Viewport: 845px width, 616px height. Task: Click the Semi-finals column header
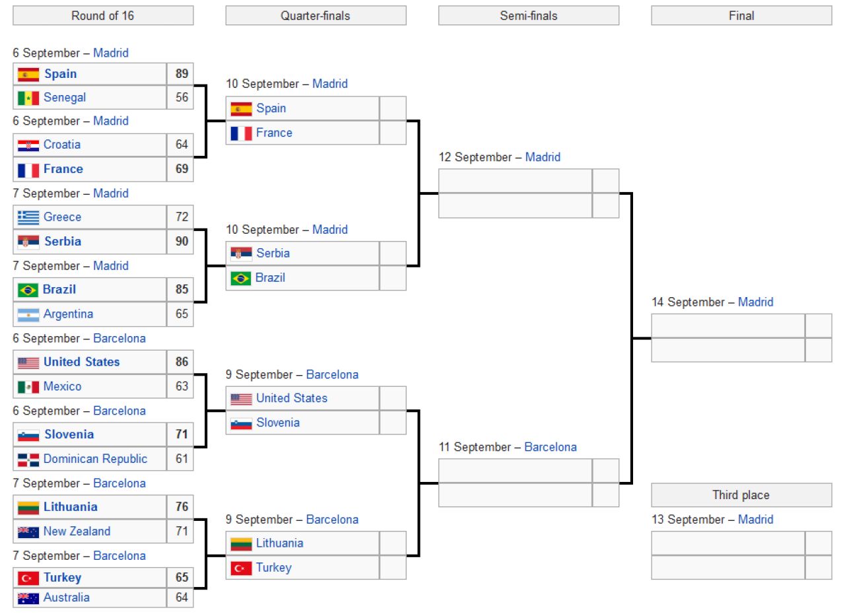pyautogui.click(x=529, y=16)
